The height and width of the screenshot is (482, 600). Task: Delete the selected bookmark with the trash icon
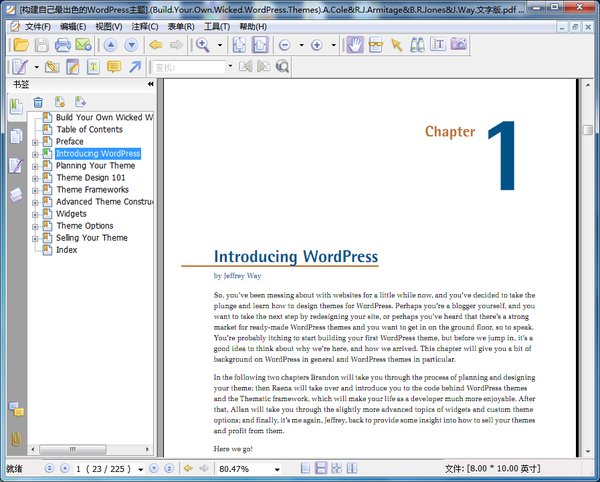tap(38, 102)
